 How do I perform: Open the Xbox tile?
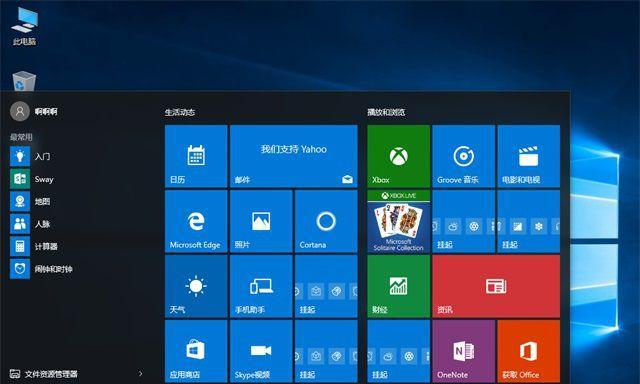coord(398,156)
